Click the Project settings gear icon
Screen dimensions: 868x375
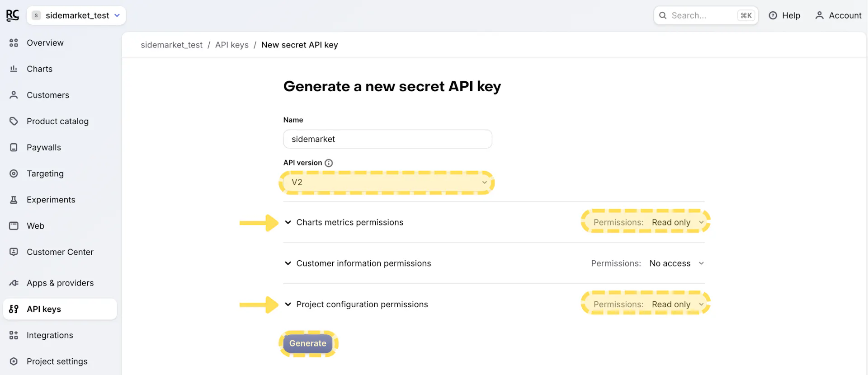tap(14, 361)
